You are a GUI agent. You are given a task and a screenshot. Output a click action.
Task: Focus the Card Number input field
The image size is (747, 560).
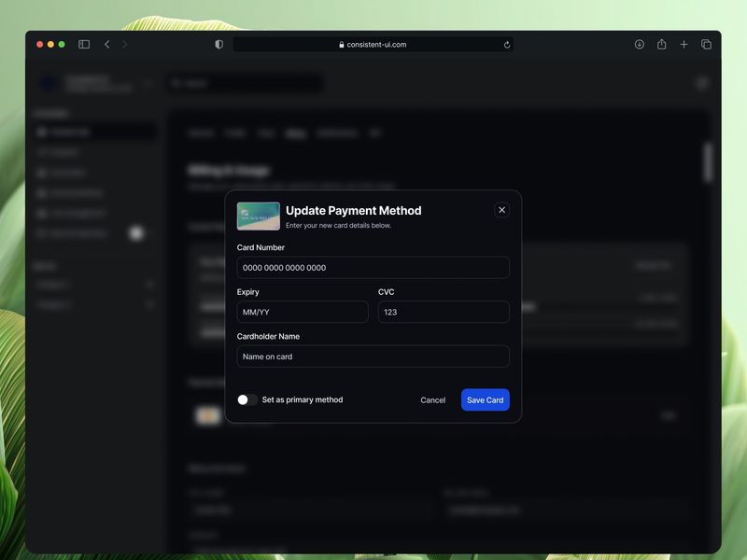pyautogui.click(x=372, y=267)
